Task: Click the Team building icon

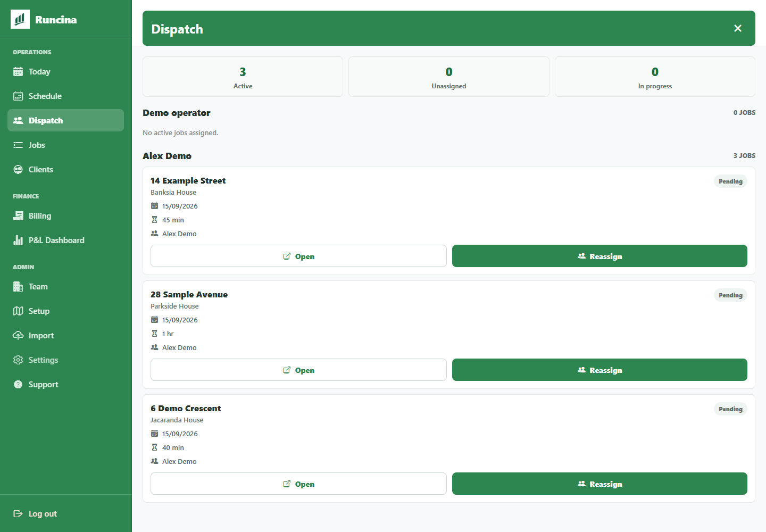Action: pyautogui.click(x=18, y=287)
